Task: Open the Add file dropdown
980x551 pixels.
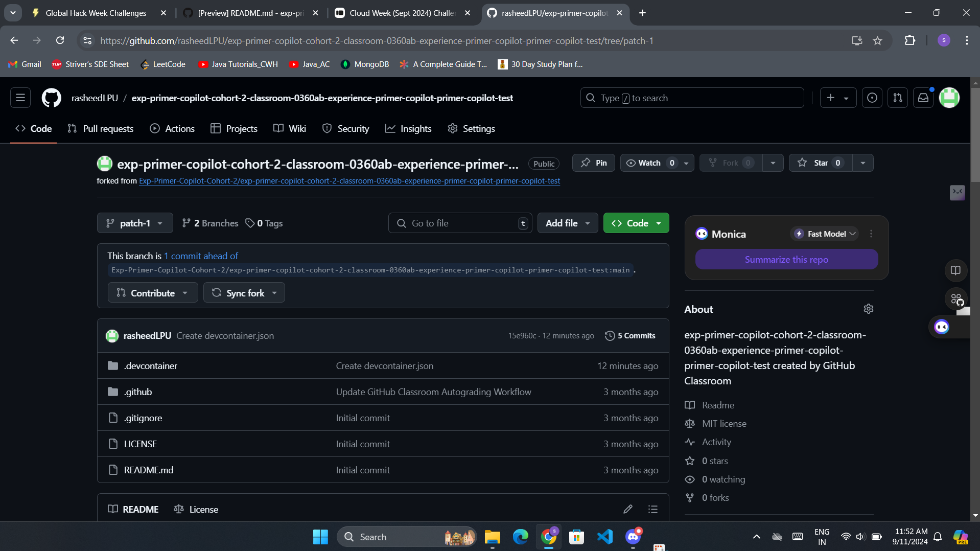Action: coord(568,223)
